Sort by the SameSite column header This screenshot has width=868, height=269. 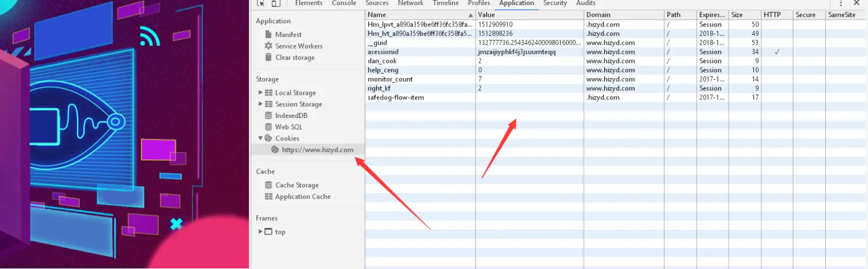pos(847,15)
